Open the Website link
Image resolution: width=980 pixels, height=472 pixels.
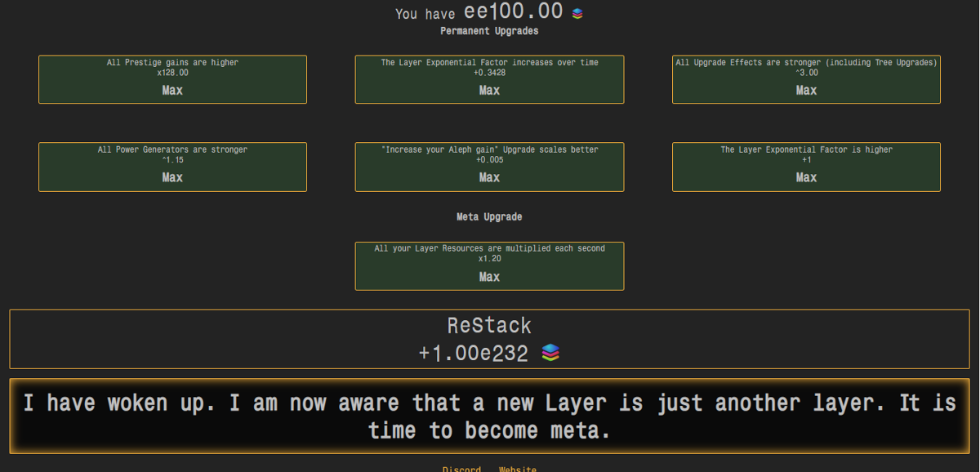pyautogui.click(x=517, y=469)
